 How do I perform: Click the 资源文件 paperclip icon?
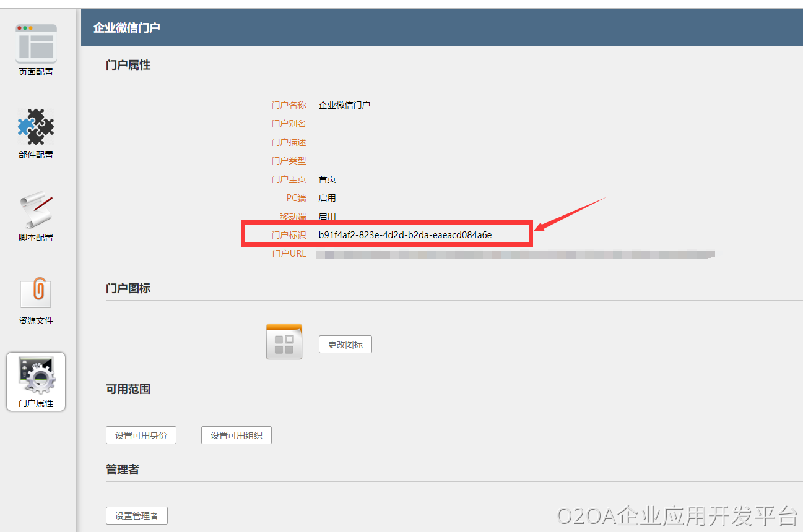click(x=36, y=293)
